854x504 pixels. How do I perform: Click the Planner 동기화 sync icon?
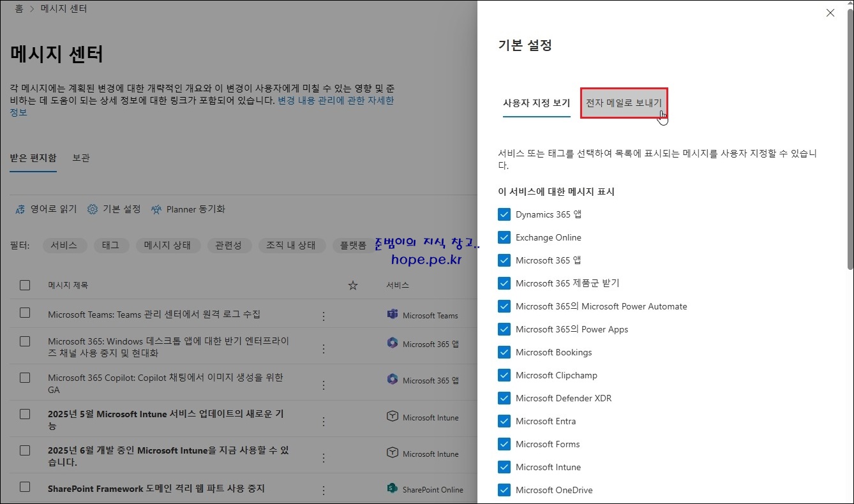[x=156, y=209]
